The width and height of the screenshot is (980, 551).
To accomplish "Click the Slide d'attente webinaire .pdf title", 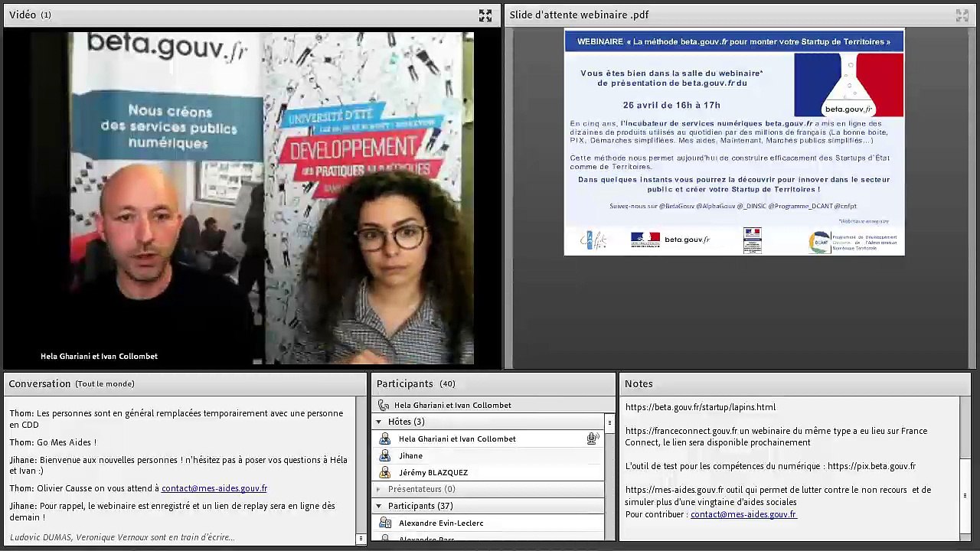I will tap(580, 15).
